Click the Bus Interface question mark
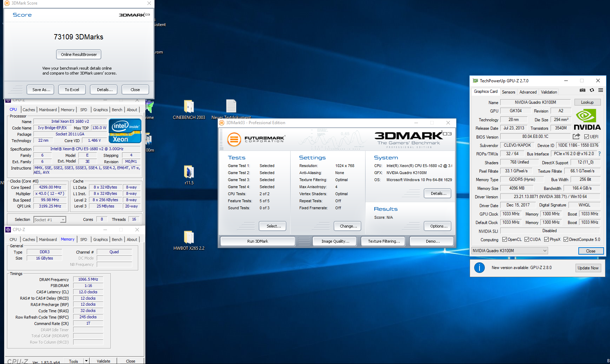This screenshot has width=610, height=364. point(599,154)
